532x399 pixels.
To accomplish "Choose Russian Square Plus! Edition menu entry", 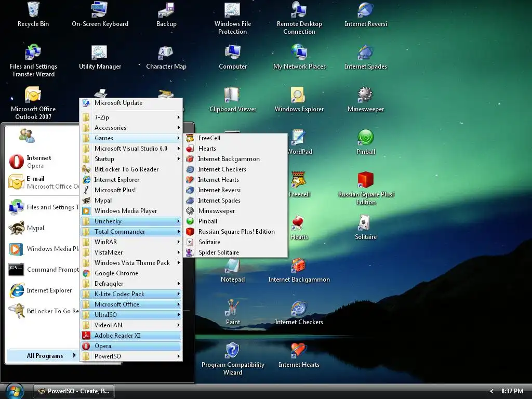I will pos(235,232).
